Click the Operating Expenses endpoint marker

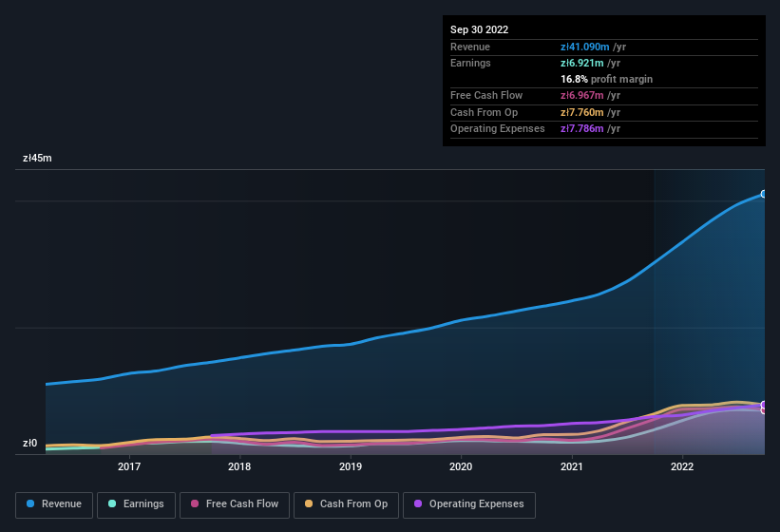[764, 405]
